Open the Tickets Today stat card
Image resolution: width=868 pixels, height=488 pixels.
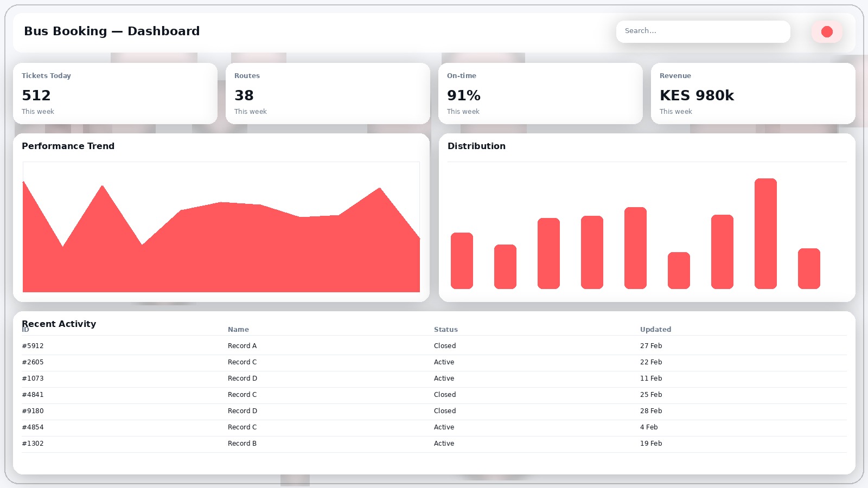[115, 93]
